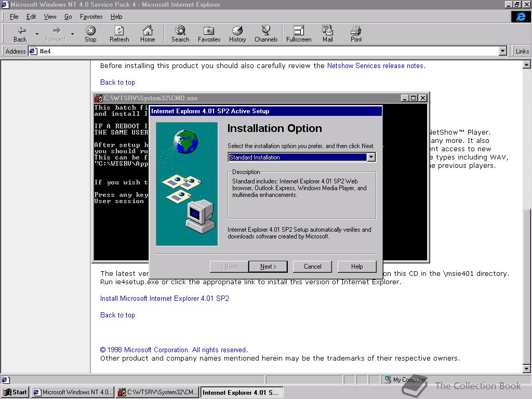Switch to Microsoft Windows NT 4.0 taskbar button

(73, 393)
